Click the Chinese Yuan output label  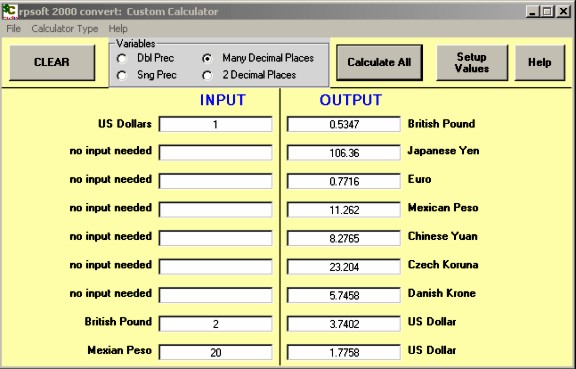pyautogui.click(x=443, y=236)
